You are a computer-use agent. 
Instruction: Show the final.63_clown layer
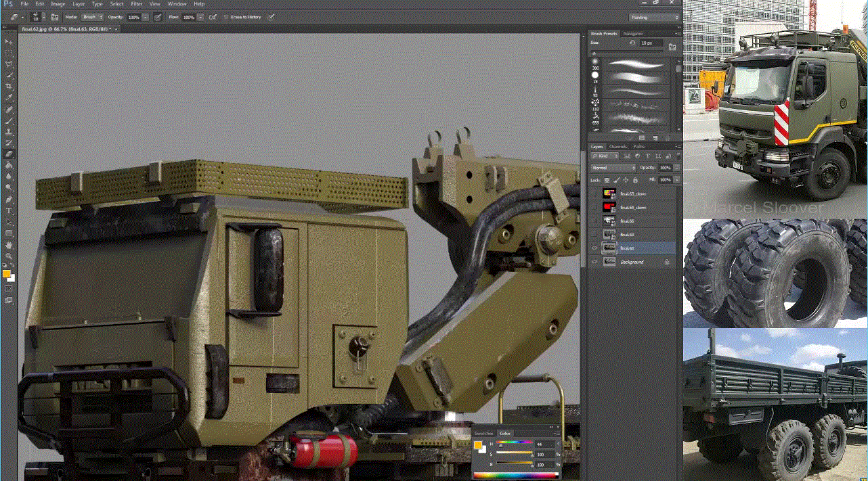(x=594, y=194)
